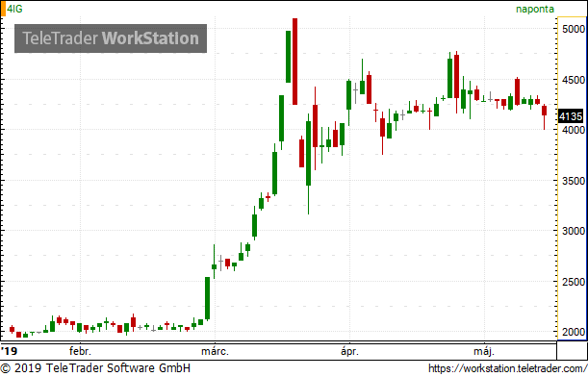
Task: Open the workstation.teletrader.com link
Action: 508,368
